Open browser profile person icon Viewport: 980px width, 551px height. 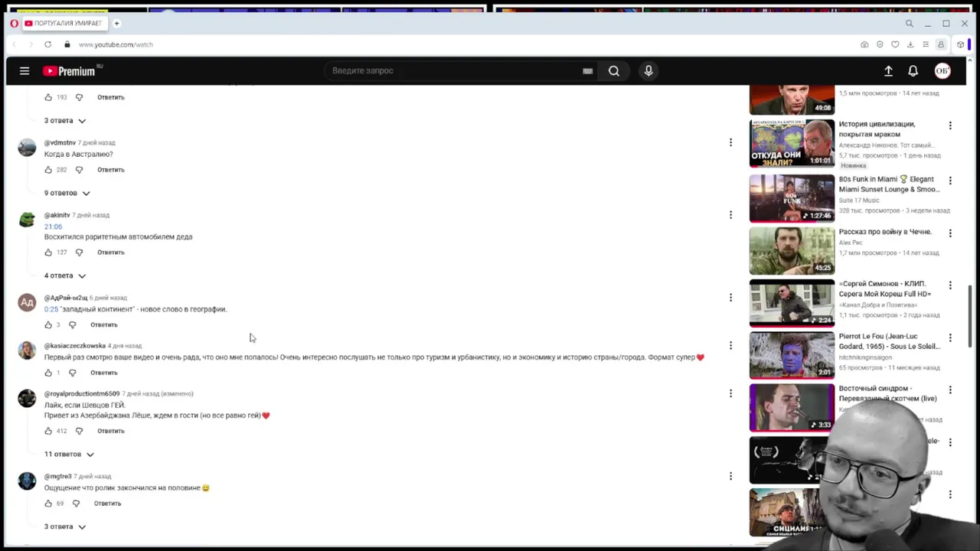click(x=941, y=44)
